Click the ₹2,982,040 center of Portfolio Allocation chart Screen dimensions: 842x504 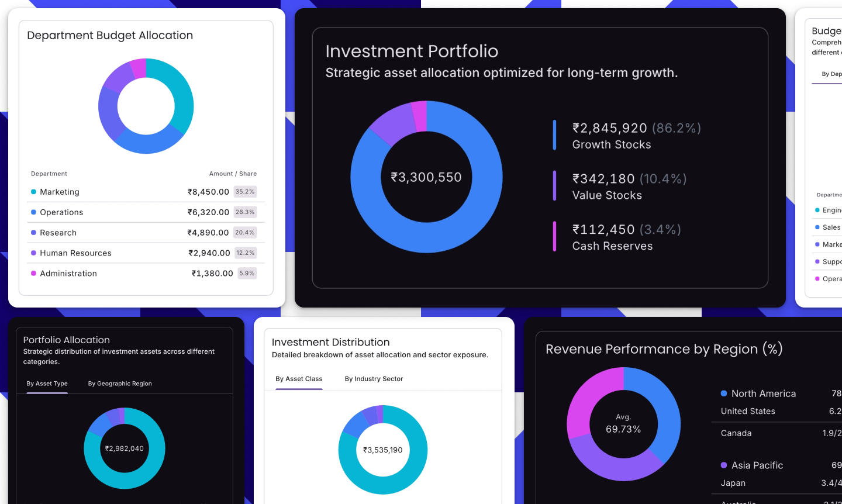click(x=125, y=448)
